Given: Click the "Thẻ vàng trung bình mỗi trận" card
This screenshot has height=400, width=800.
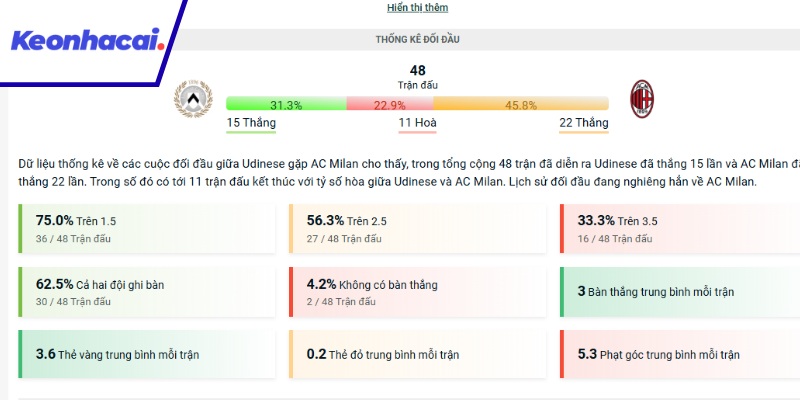Looking at the screenshot, I should pyautogui.click(x=148, y=354).
